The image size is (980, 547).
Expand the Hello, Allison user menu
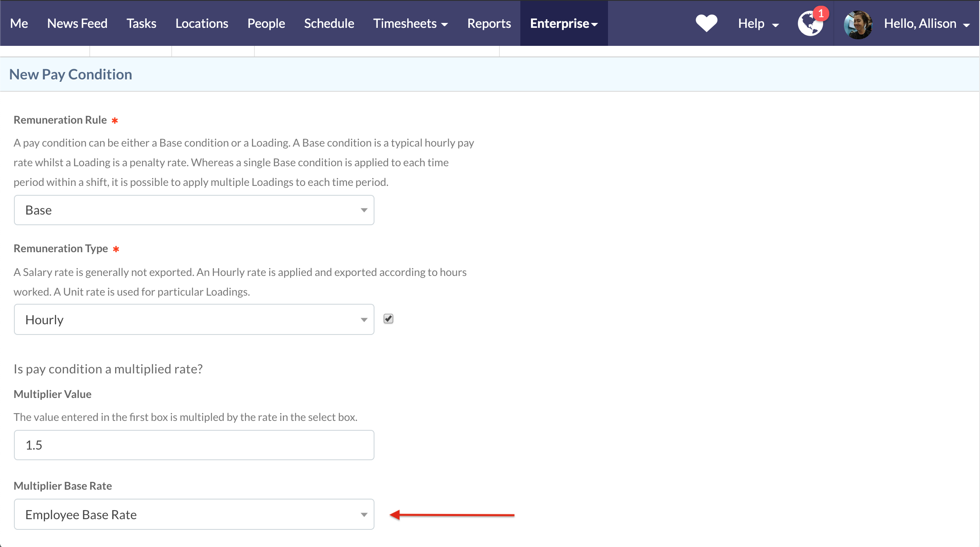927,23
